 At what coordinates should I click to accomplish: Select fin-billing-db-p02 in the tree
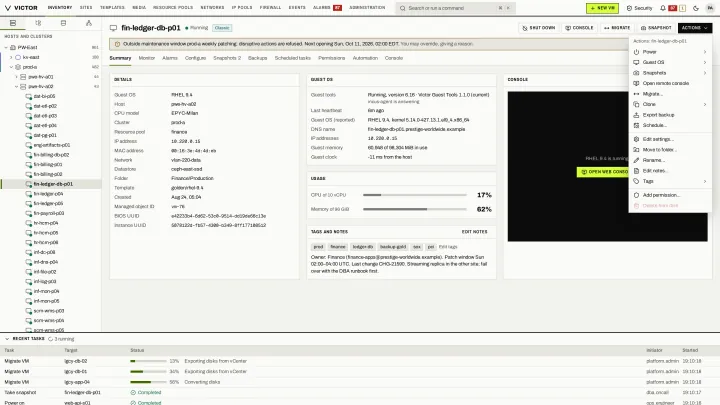[x=51, y=155]
